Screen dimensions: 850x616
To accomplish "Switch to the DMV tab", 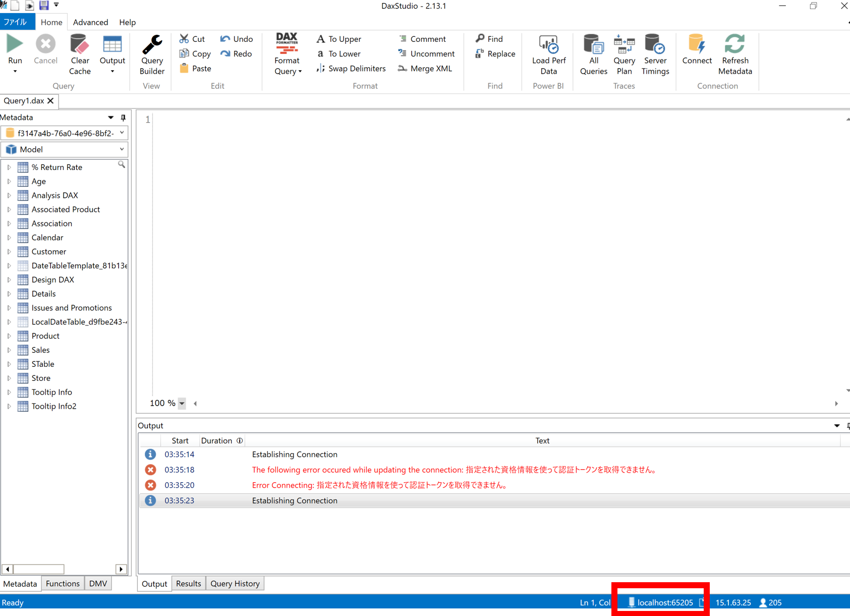I will click(x=98, y=583).
